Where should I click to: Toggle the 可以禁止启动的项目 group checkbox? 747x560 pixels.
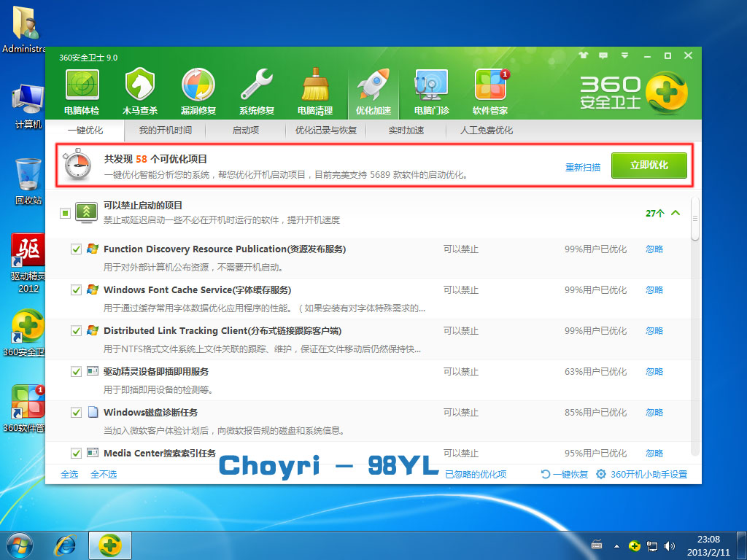[65, 213]
